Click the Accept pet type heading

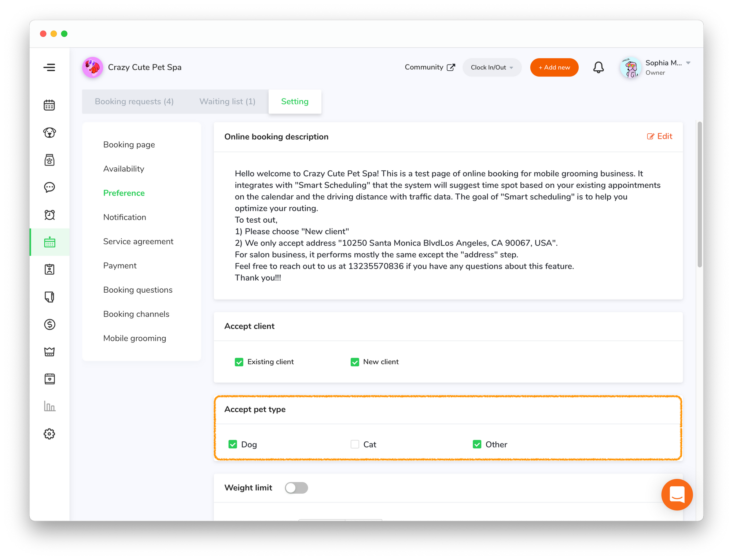click(x=255, y=409)
